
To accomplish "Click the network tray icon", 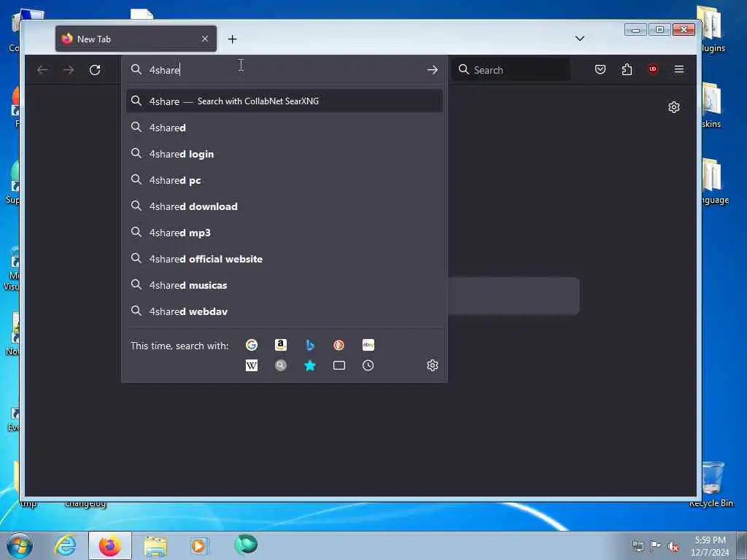I will click(638, 546).
